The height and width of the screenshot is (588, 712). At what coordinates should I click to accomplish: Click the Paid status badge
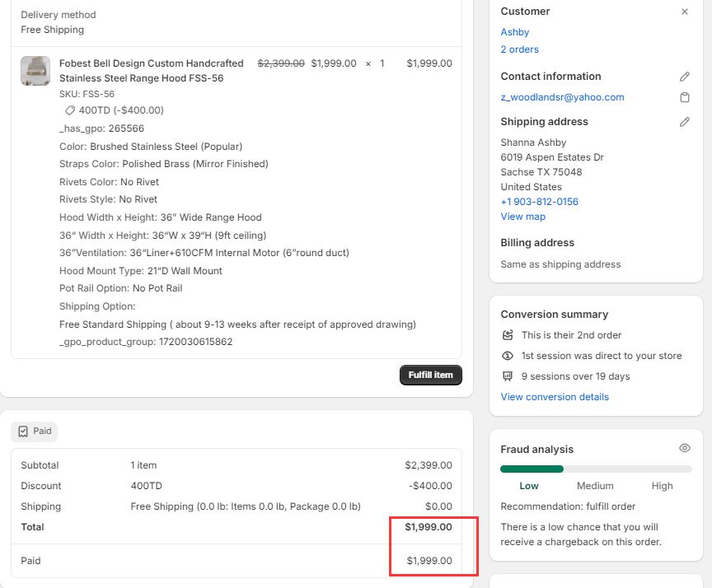(35, 432)
